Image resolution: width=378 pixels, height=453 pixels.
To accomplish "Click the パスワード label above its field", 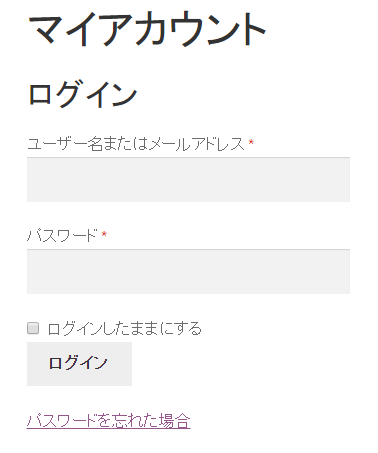I will (62, 236).
